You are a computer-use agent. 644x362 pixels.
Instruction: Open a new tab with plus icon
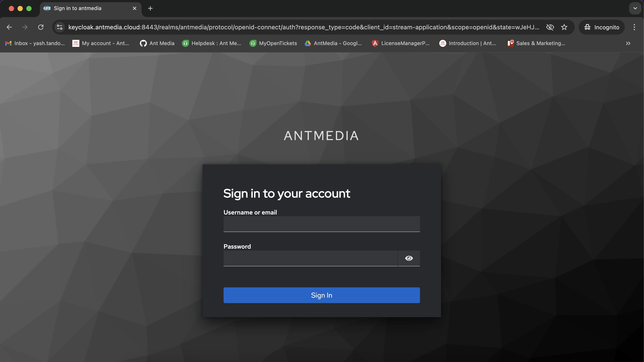point(150,9)
